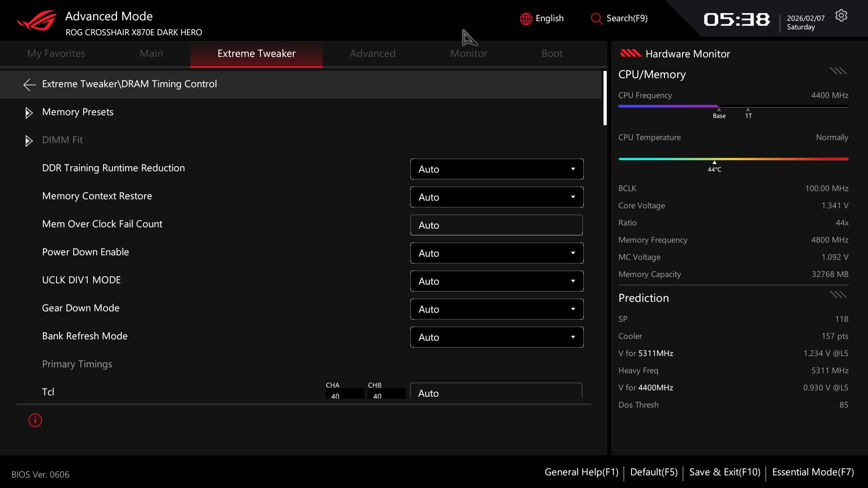This screenshot has height=488, width=868.
Task: Click the vertical scrollbar thumb
Action: pos(605,98)
